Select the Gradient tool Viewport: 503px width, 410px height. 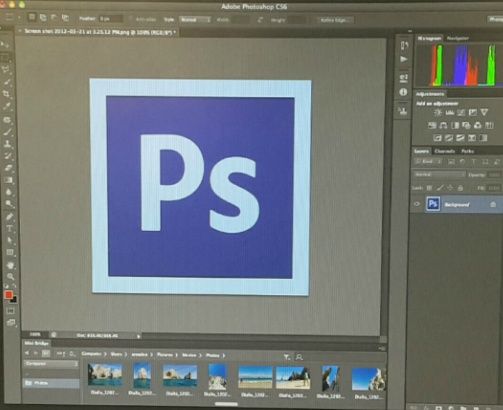(x=9, y=180)
